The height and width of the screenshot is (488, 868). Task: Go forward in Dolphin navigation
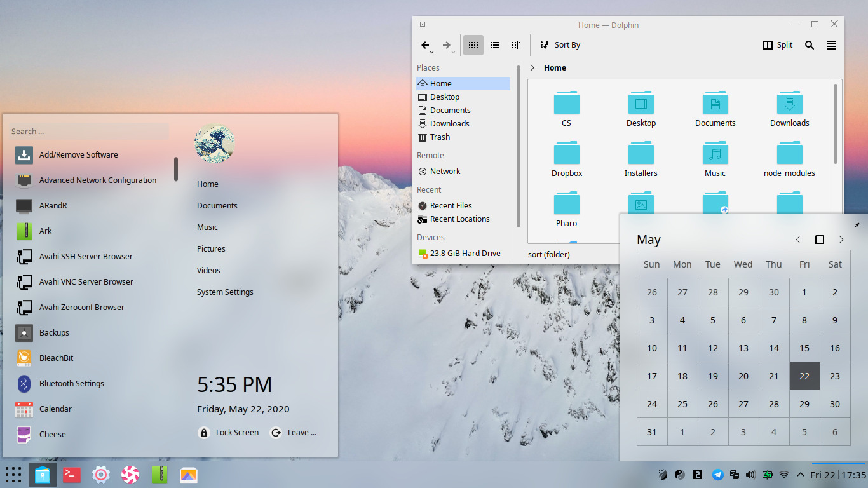447,45
